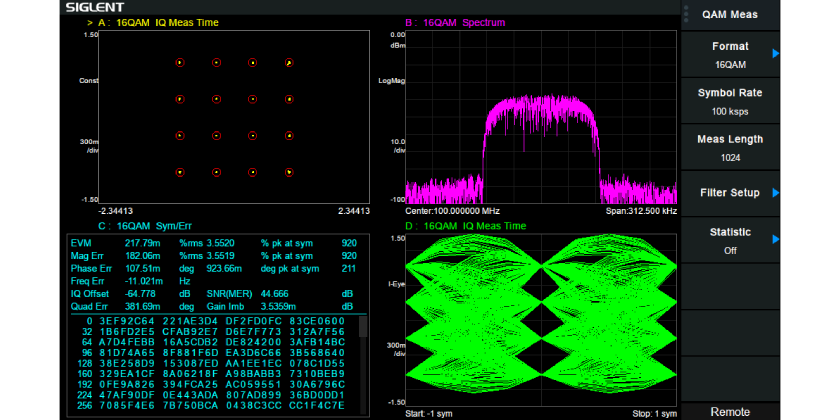The image size is (840, 420).
Task: Click the EVM value 217.79m
Action: [x=141, y=243]
